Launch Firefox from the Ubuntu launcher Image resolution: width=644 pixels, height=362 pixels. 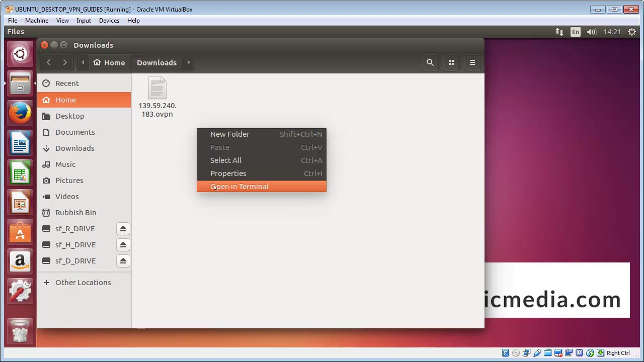coord(20,113)
